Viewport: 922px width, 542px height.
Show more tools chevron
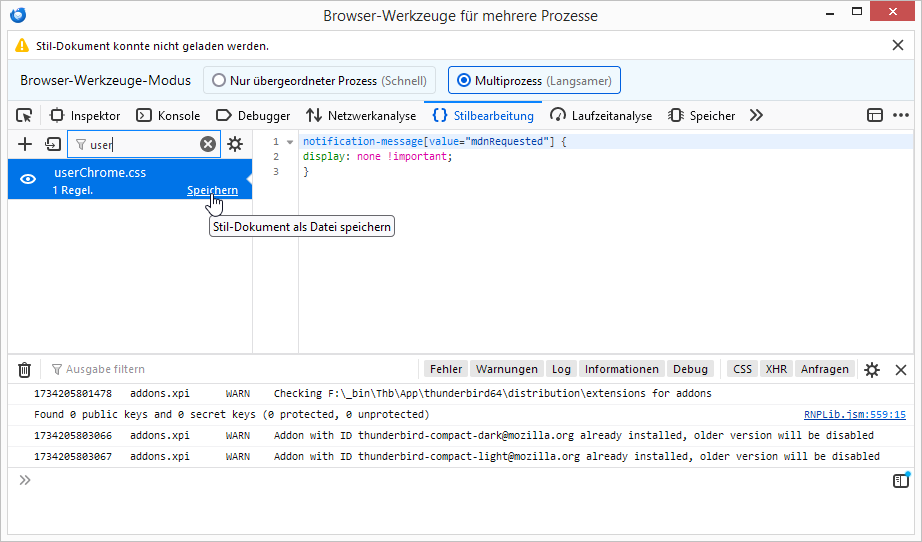[756, 115]
